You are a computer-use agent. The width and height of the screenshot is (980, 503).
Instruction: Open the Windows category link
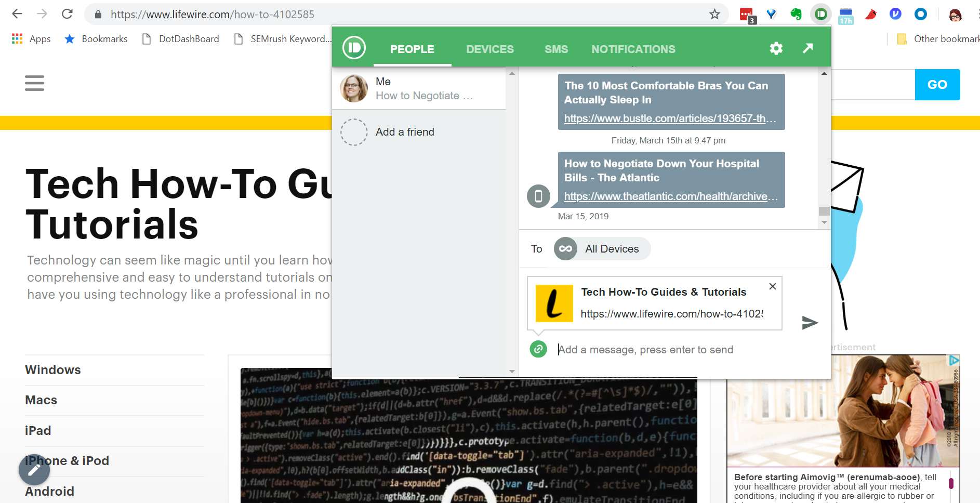(53, 370)
